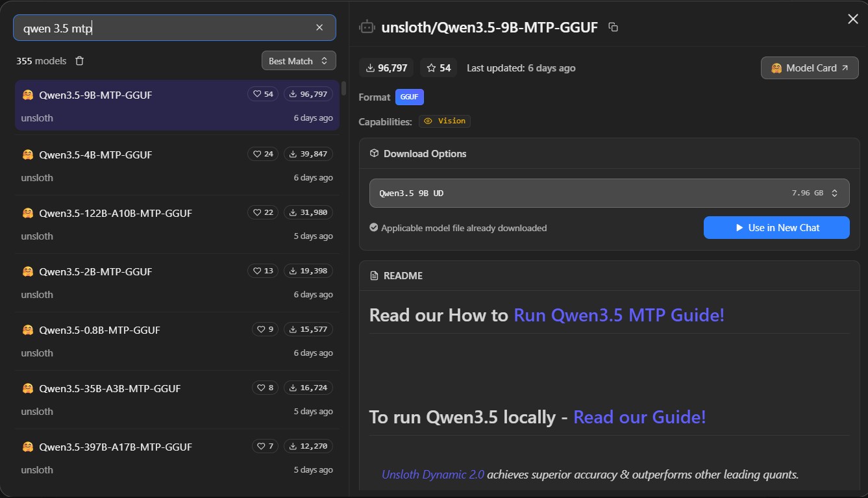Screen dimensions: 868x498
Task: Select the Qwen3.5-122B-A10B-MTP-GGUF model row
Action: (x=177, y=224)
